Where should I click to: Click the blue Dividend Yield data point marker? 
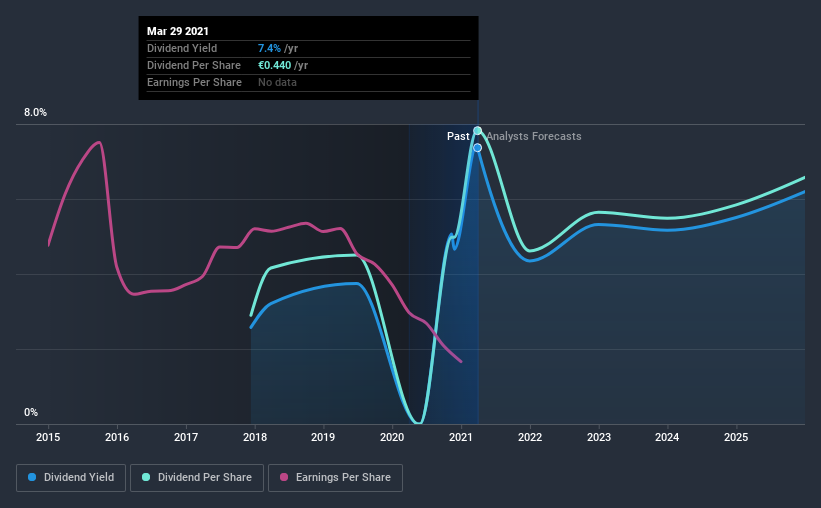478,148
